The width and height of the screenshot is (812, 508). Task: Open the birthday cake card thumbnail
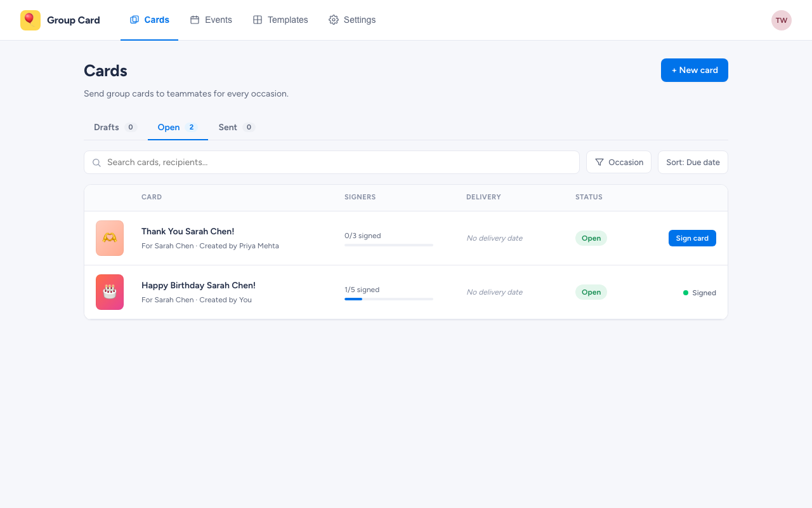[x=110, y=292]
